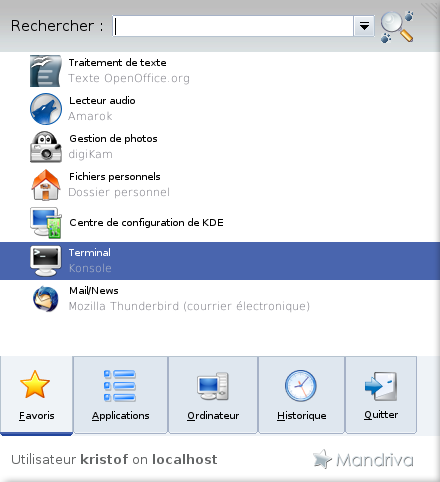Select Mail/News entry text
The height and width of the screenshot is (482, 440).
(x=94, y=291)
